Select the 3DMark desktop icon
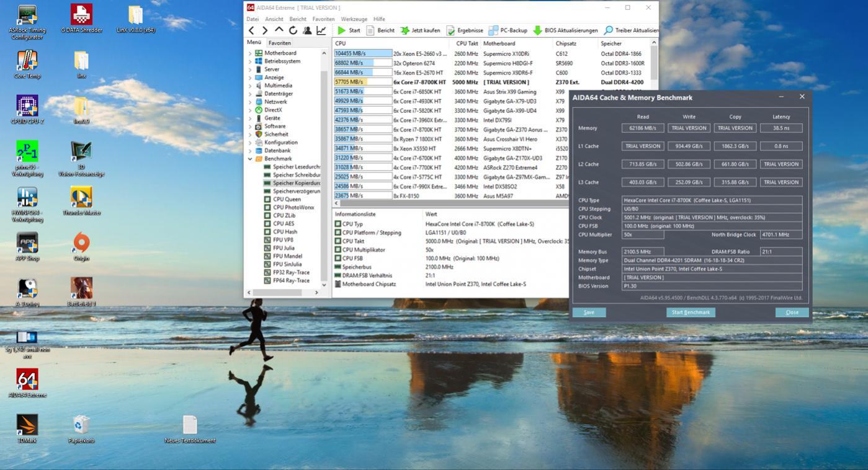This screenshot has width=868, height=470. 27,429
